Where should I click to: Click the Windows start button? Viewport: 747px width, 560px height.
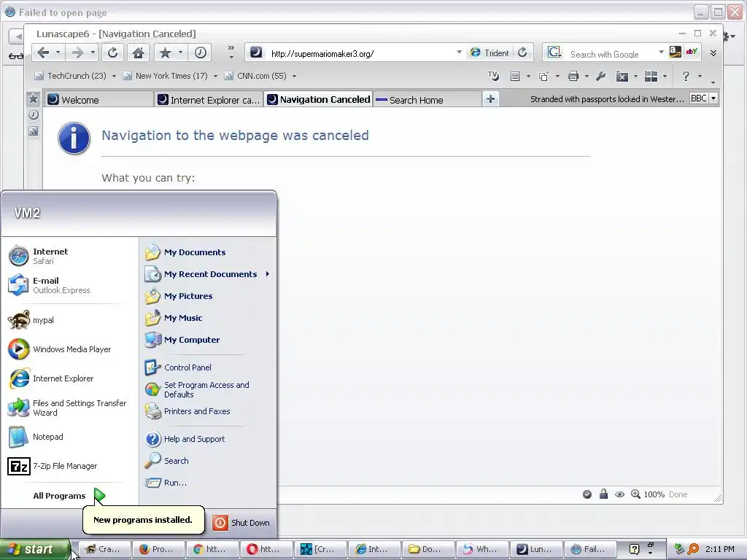point(35,549)
